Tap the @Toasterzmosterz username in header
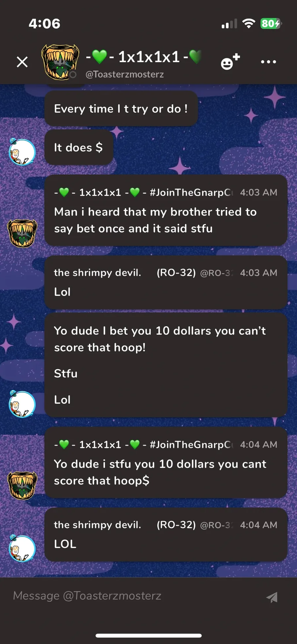Viewport: 297px width, 644px height. (125, 74)
